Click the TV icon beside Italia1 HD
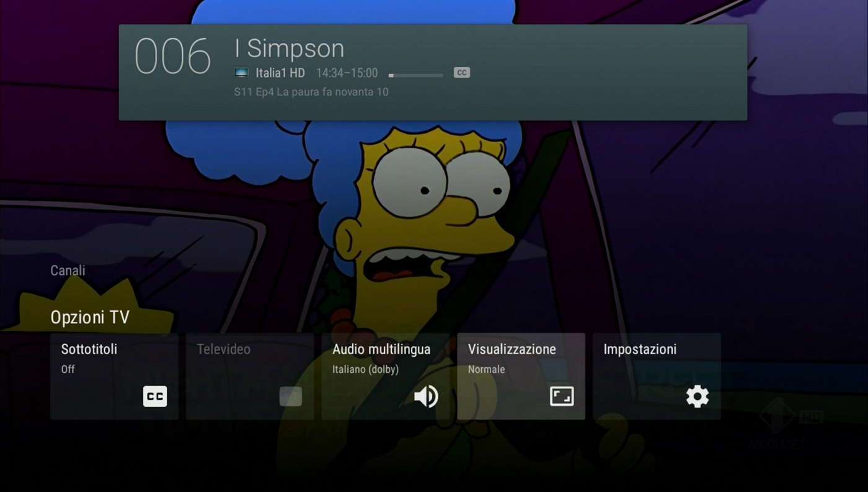The width and height of the screenshot is (868, 492). (241, 73)
